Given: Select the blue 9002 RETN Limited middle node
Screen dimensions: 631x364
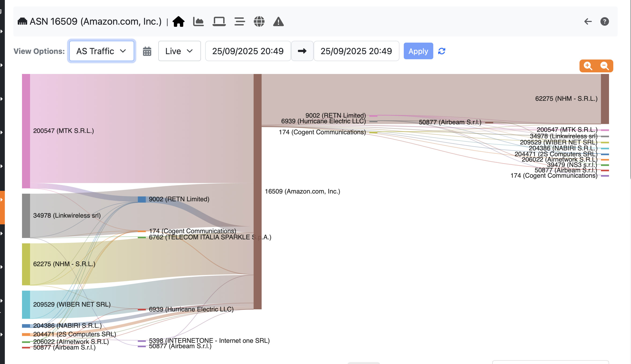Looking at the screenshot, I should click(142, 199).
